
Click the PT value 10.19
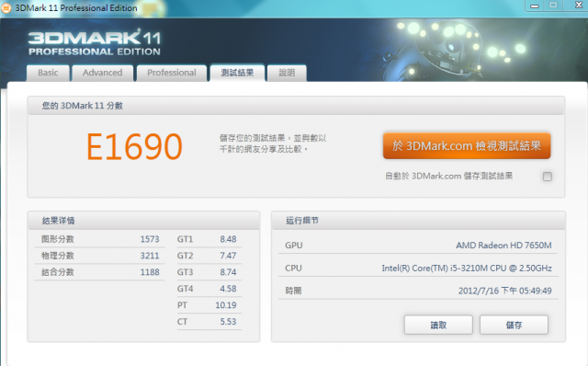point(226,305)
